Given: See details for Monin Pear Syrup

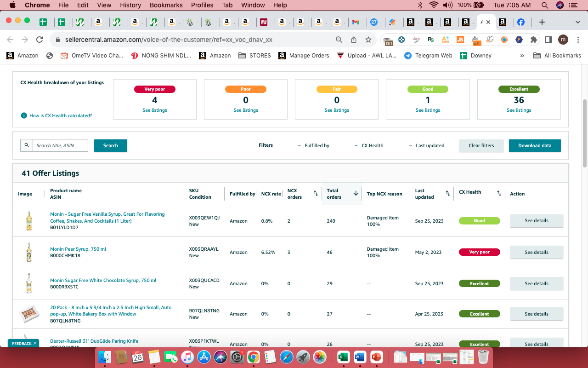Looking at the screenshot, I should [537, 252].
